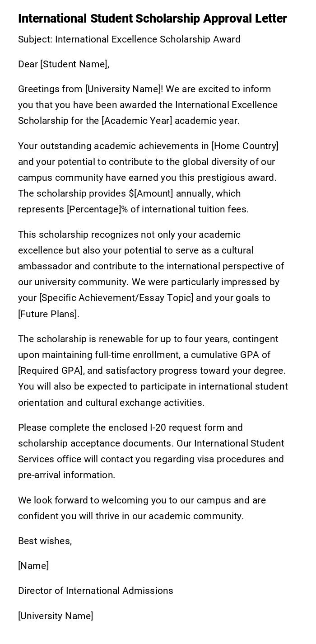Select the [Academic Year] placeholder
The image size is (316, 644).
tap(137, 121)
